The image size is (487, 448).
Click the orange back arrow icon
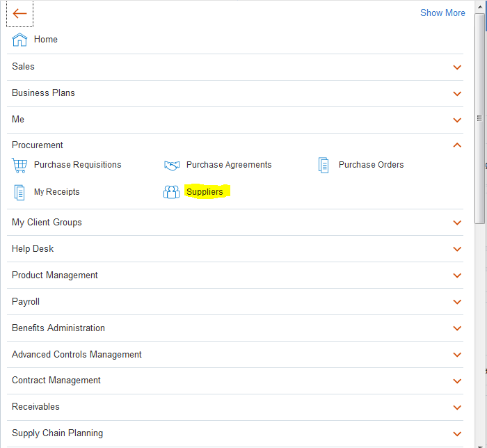(x=19, y=14)
